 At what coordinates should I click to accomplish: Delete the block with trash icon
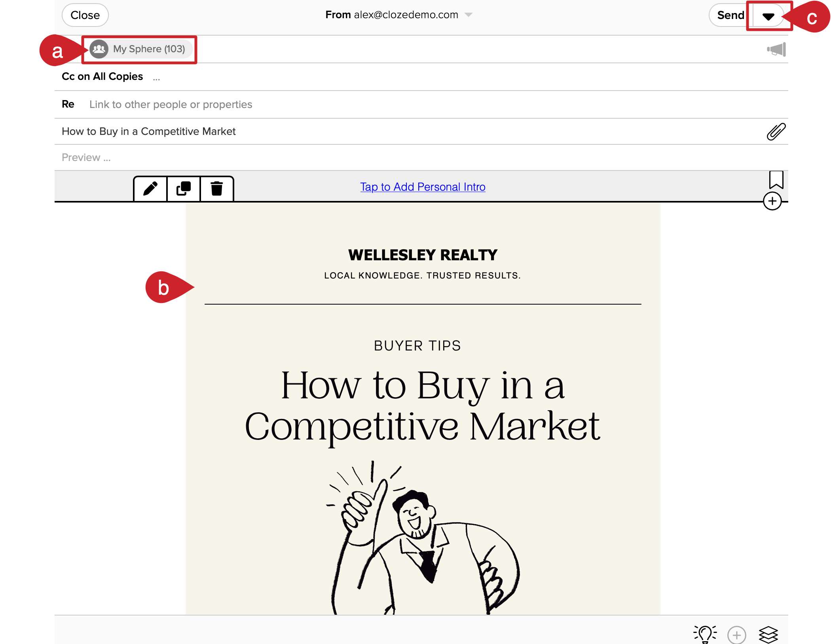click(x=216, y=189)
